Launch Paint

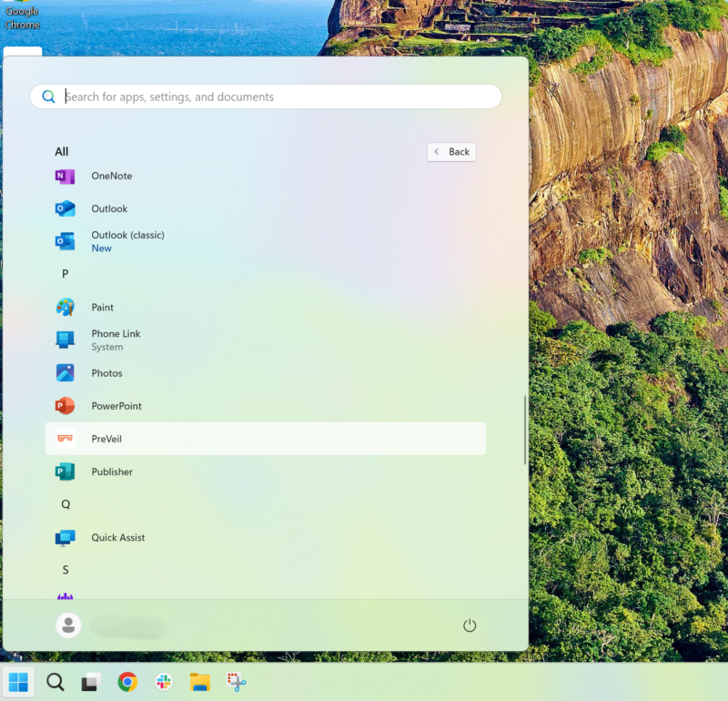click(103, 307)
